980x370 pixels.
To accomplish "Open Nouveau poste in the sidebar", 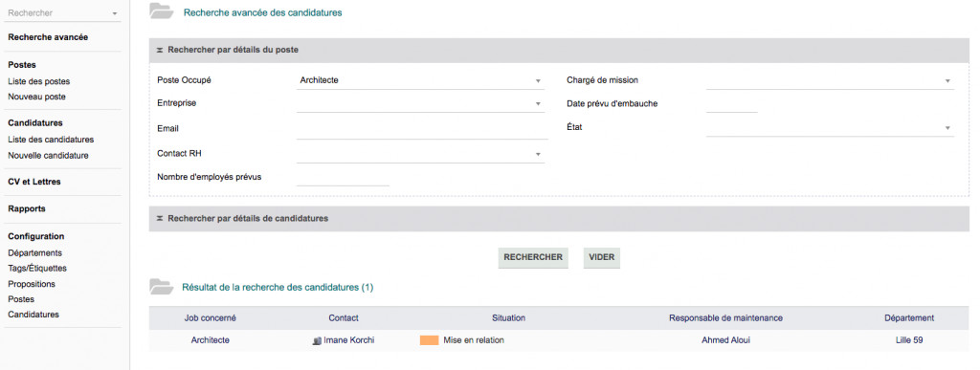I will pos(37,98).
